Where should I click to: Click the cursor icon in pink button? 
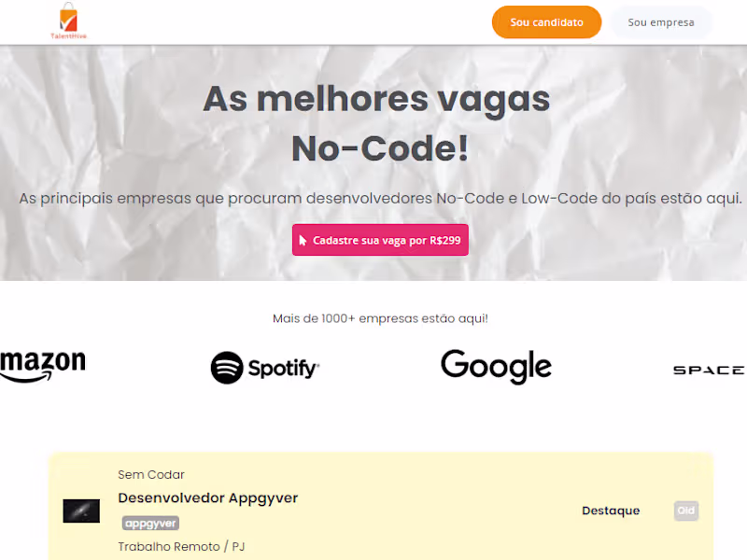pyautogui.click(x=303, y=241)
